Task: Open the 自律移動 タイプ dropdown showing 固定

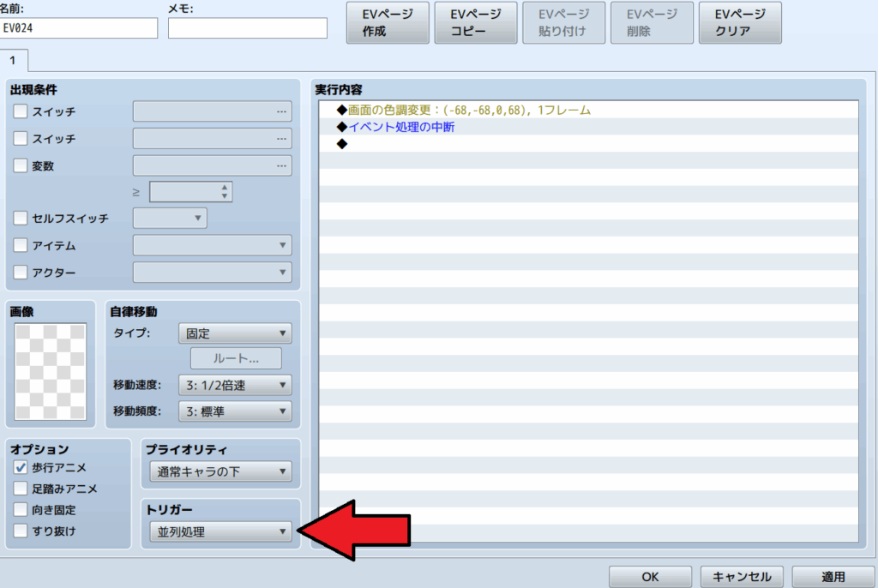Action: (x=235, y=333)
